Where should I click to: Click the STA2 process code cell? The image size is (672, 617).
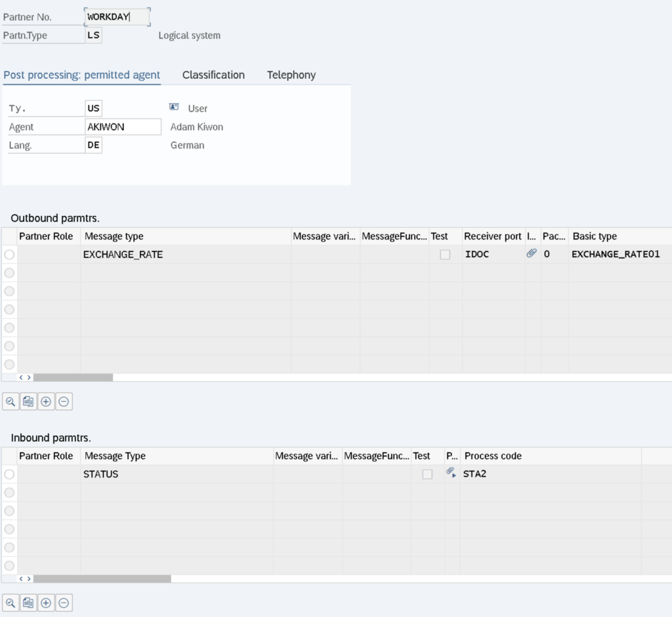[x=551, y=474]
